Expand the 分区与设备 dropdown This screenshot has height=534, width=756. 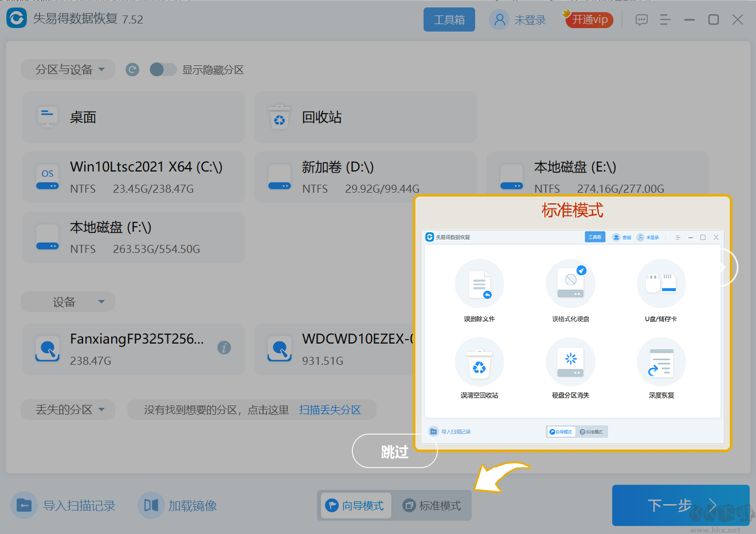click(x=68, y=70)
